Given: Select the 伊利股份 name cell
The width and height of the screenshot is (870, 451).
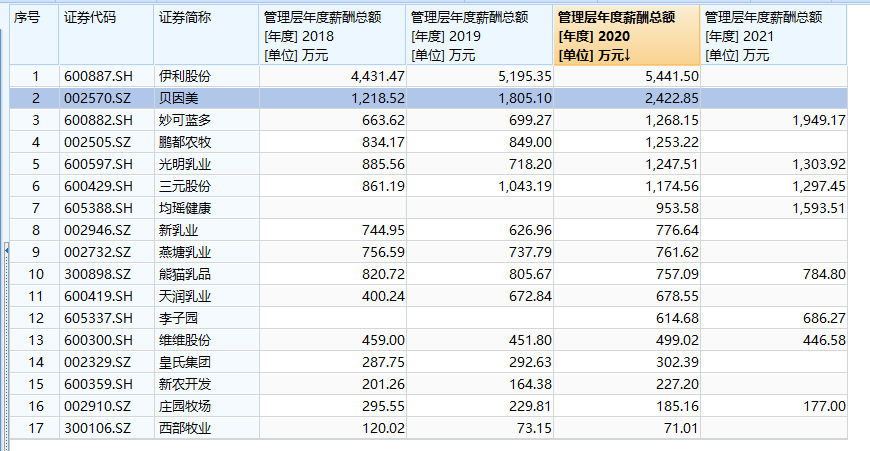Looking at the screenshot, I should pyautogui.click(x=185, y=76).
